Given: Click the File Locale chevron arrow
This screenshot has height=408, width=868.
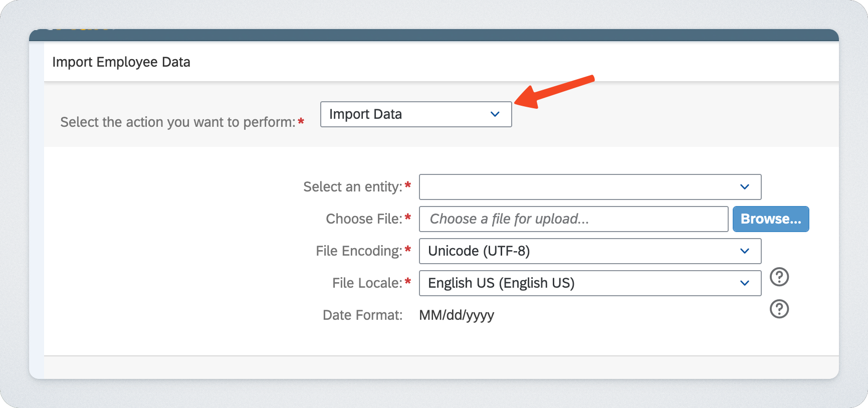Looking at the screenshot, I should coord(744,283).
